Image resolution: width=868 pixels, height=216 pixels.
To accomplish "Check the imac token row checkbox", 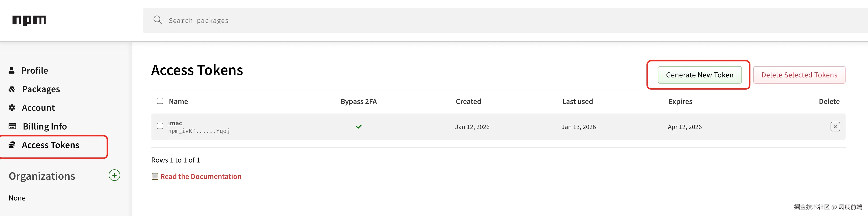I will tap(160, 126).
